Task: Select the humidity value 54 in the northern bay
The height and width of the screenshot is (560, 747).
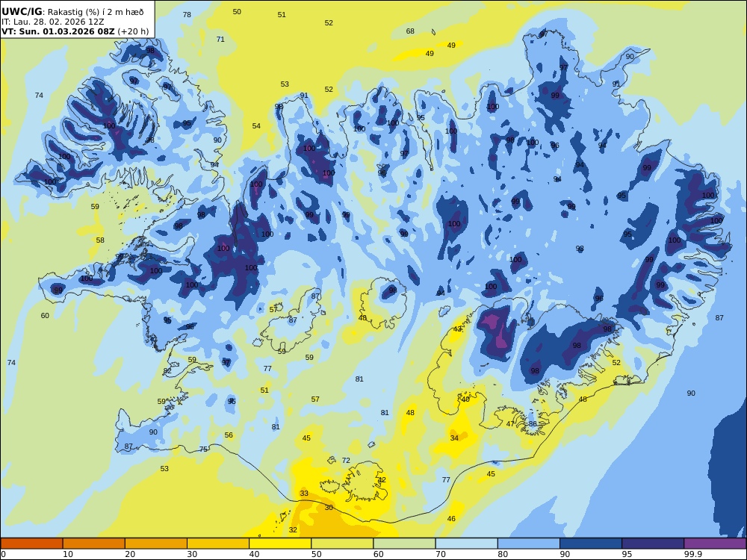Action: 256,126
